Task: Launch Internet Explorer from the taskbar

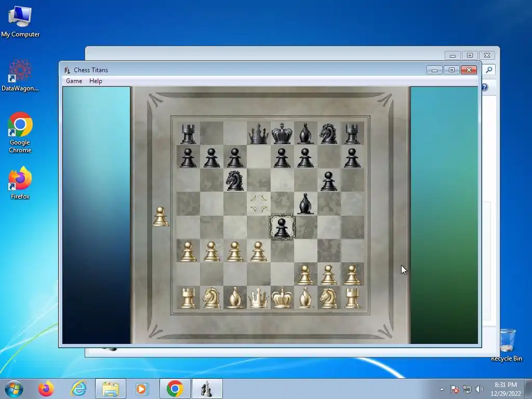Action: coord(79,389)
